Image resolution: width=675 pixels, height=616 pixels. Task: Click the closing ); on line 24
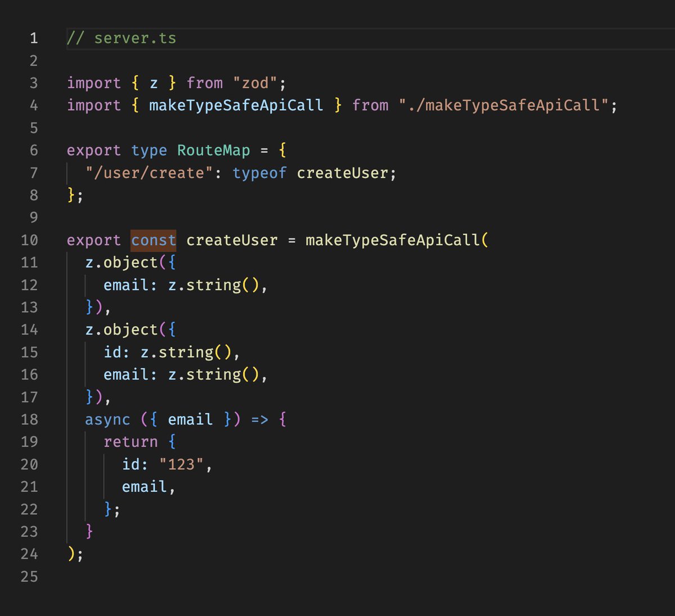(x=75, y=554)
